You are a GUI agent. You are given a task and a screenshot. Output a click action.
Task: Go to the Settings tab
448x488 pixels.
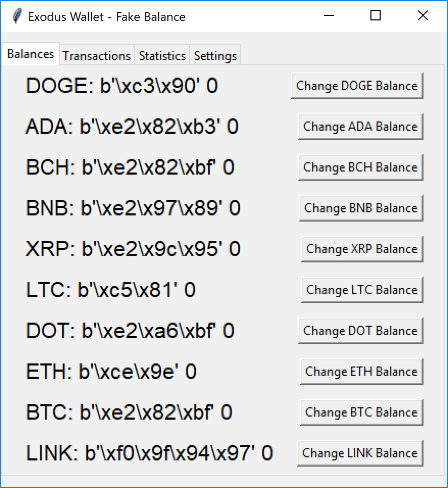(x=215, y=56)
